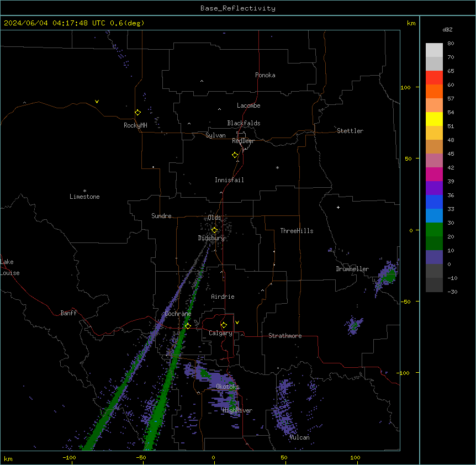Click the RedDeer city label
The height and width of the screenshot is (465, 476).
243,141
